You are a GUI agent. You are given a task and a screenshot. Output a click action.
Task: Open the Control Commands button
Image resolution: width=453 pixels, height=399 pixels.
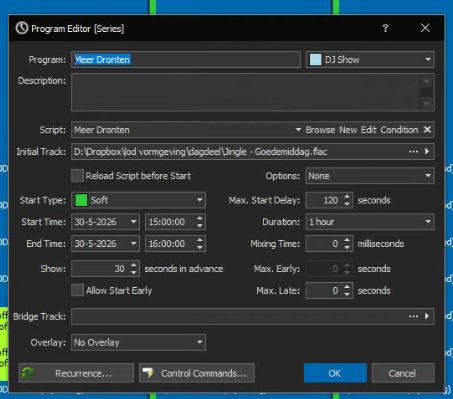197,373
